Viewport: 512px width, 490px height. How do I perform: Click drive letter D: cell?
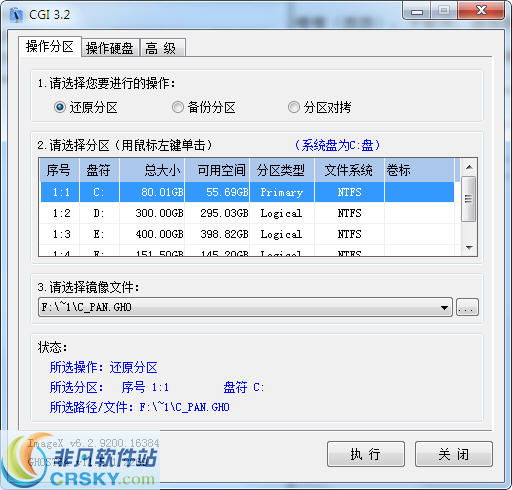pyautogui.click(x=99, y=213)
